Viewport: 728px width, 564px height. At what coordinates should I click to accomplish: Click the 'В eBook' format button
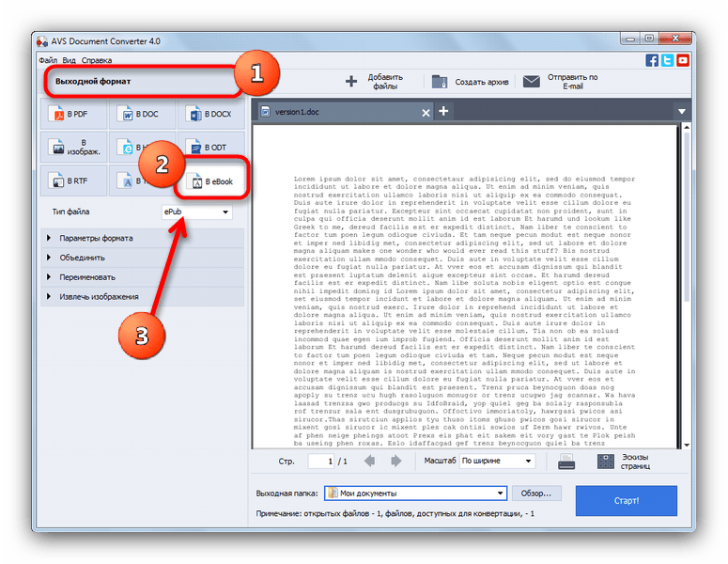(212, 181)
